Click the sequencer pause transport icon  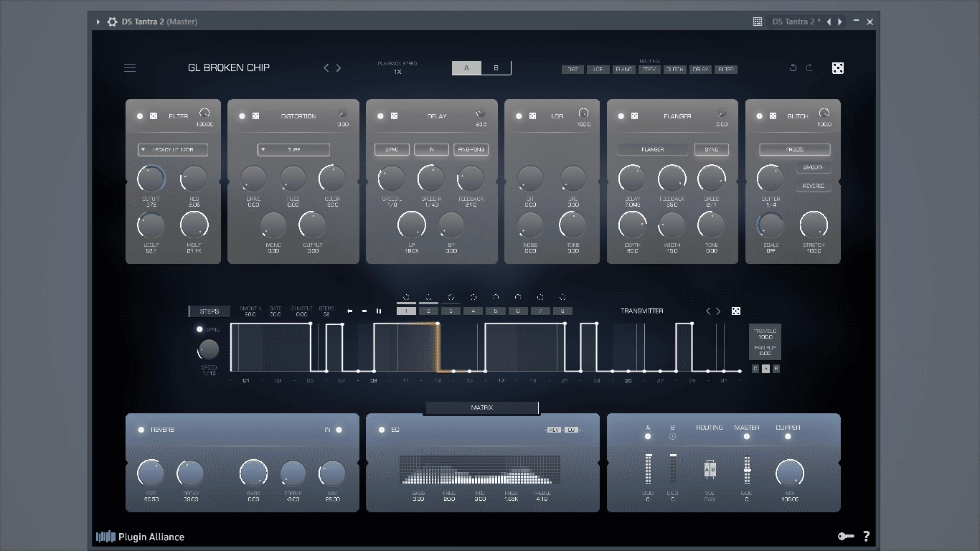[379, 311]
